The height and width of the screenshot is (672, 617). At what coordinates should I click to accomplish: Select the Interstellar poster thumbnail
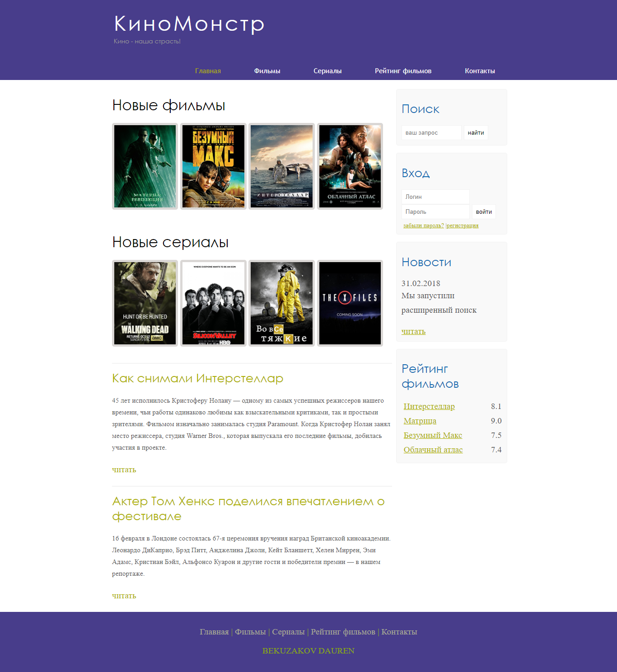click(281, 166)
